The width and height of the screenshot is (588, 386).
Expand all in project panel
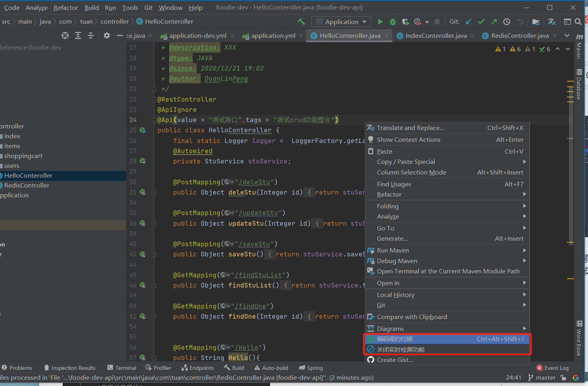(x=78, y=35)
